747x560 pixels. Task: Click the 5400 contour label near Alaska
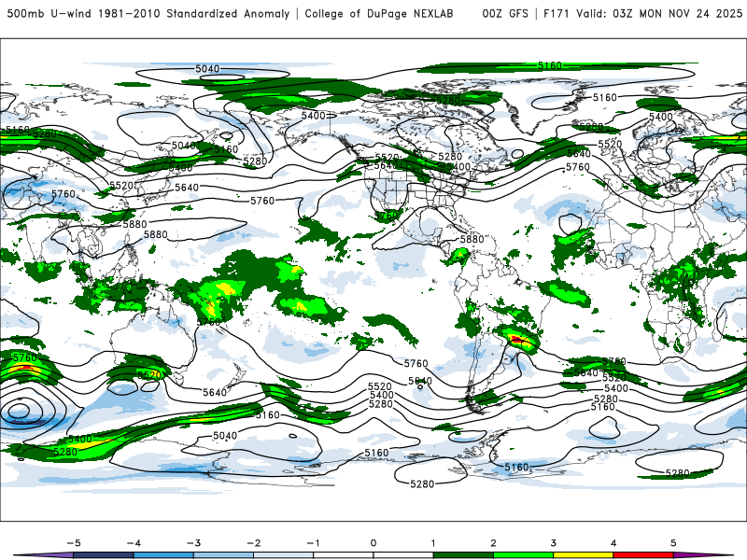tap(314, 116)
